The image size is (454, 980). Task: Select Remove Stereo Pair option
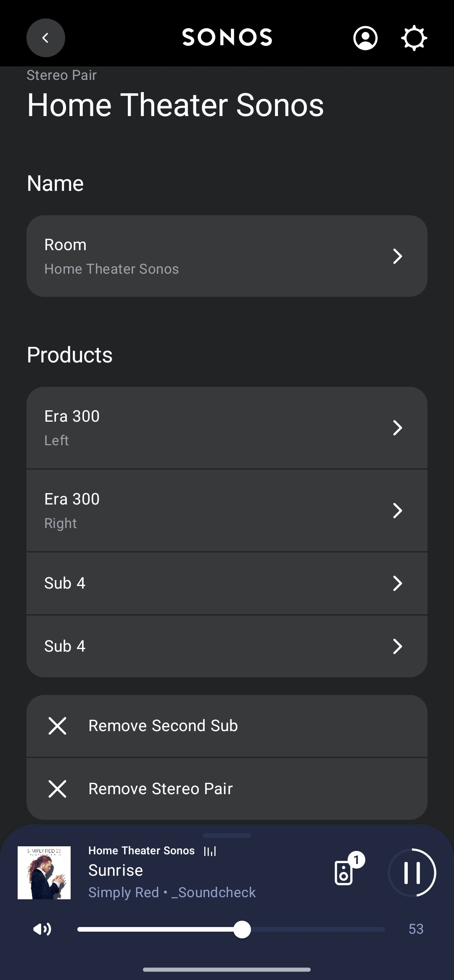coord(161,789)
